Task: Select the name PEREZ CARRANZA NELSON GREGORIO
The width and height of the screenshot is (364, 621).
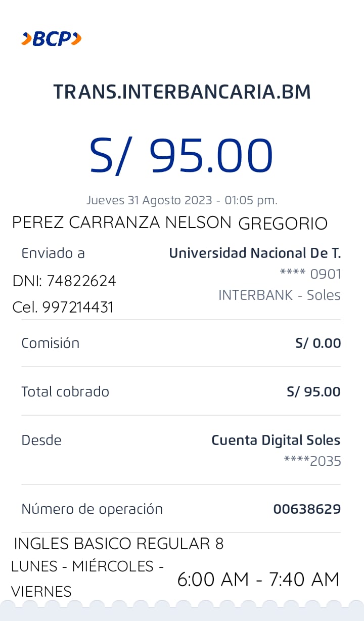Action: [x=170, y=223]
